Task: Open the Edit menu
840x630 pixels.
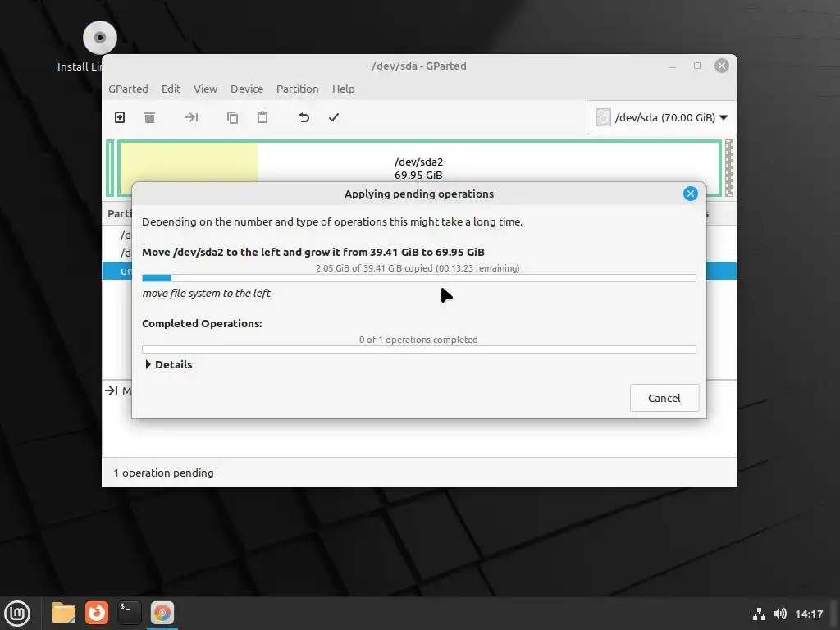Action: pos(171,89)
